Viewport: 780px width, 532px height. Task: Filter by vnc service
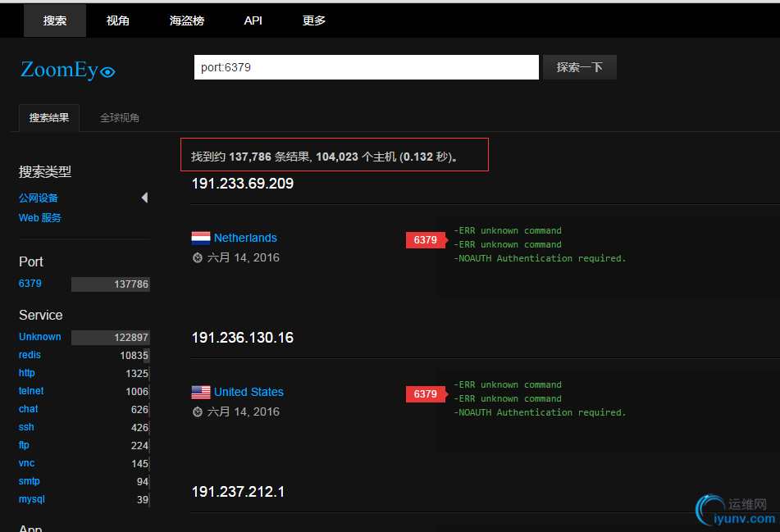click(x=26, y=463)
